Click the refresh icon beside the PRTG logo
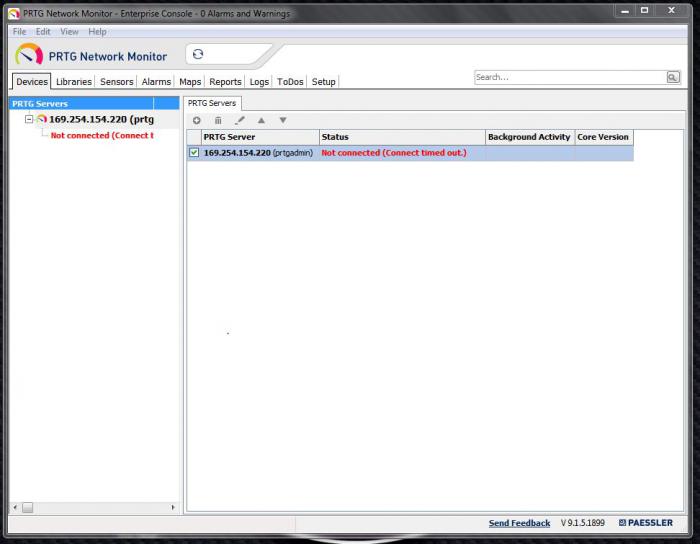 tap(198, 55)
